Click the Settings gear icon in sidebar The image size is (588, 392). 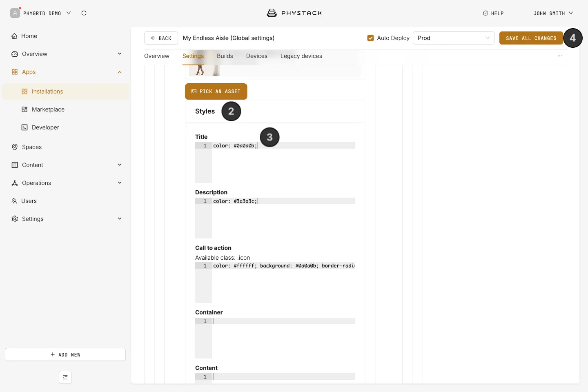click(15, 219)
